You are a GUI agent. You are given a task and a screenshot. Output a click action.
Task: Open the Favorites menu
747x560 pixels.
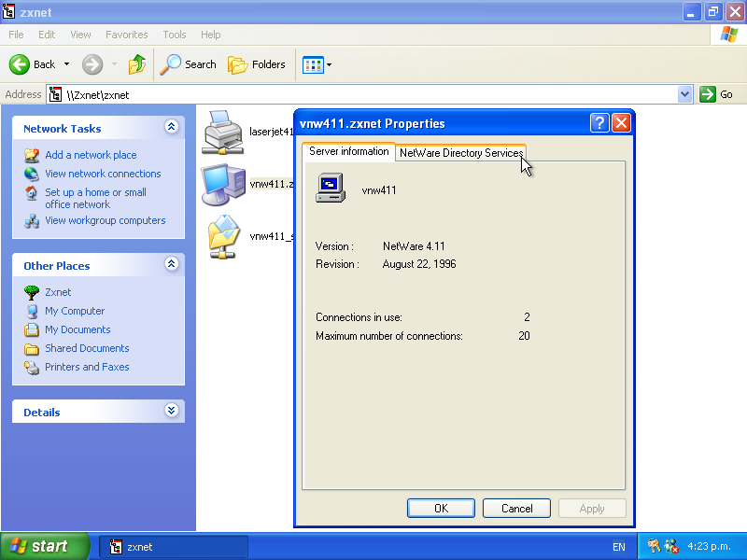[127, 35]
